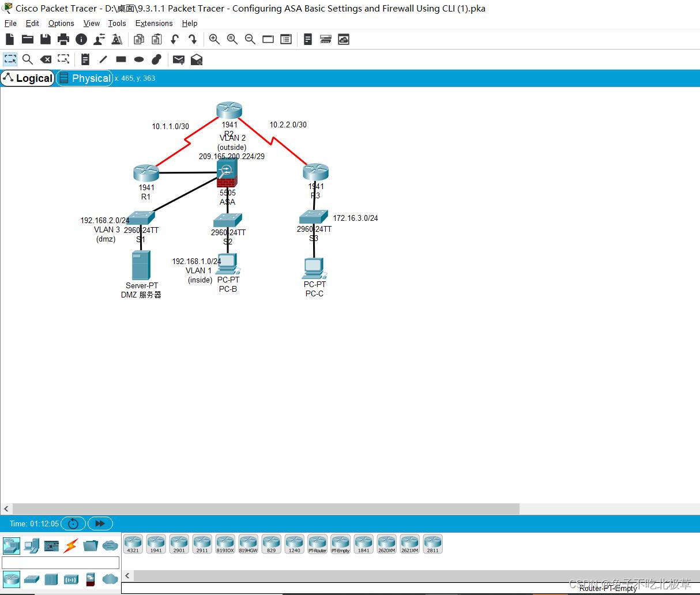The width and height of the screenshot is (700, 595).
Task: Open the Edit menu
Action: [x=32, y=23]
